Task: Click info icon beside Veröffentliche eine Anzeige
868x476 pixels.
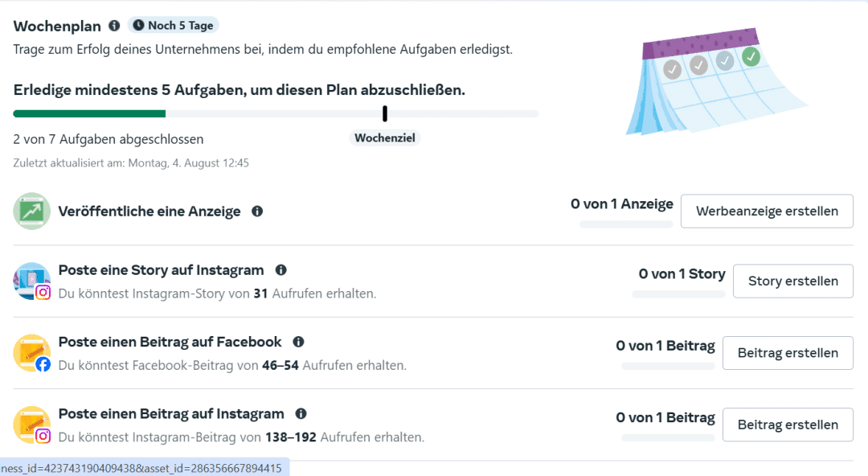Action: click(257, 211)
